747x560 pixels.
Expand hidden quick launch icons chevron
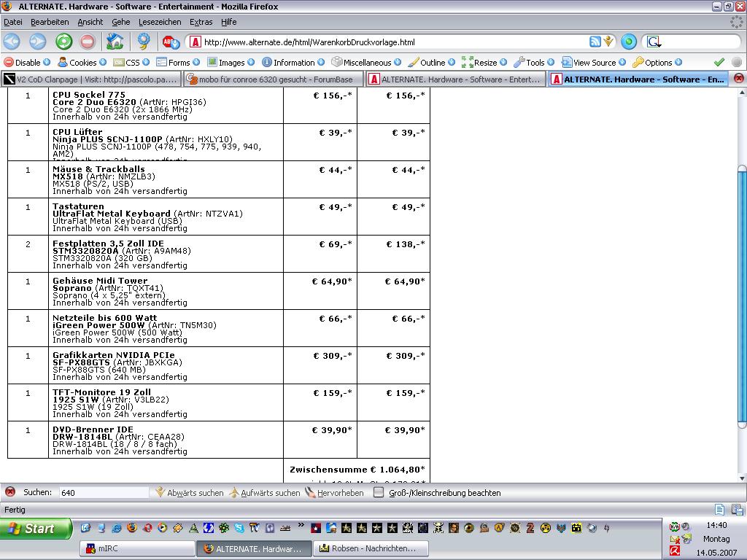point(301,525)
